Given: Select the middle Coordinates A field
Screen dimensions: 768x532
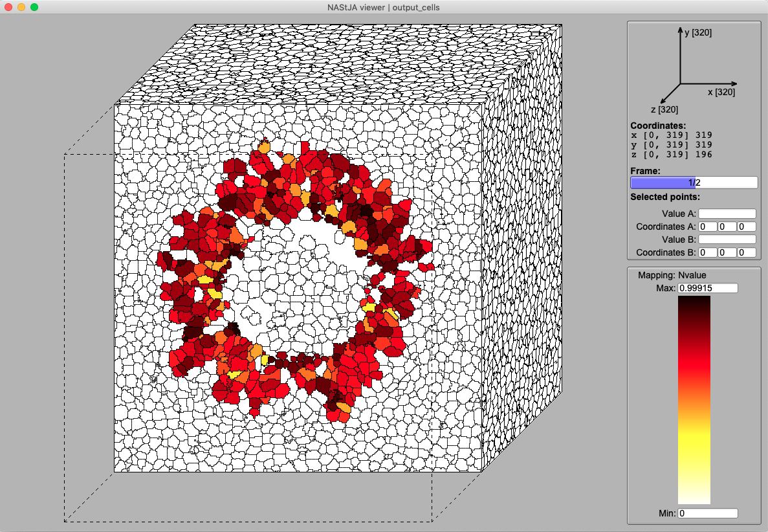Looking at the screenshot, I should (727, 227).
